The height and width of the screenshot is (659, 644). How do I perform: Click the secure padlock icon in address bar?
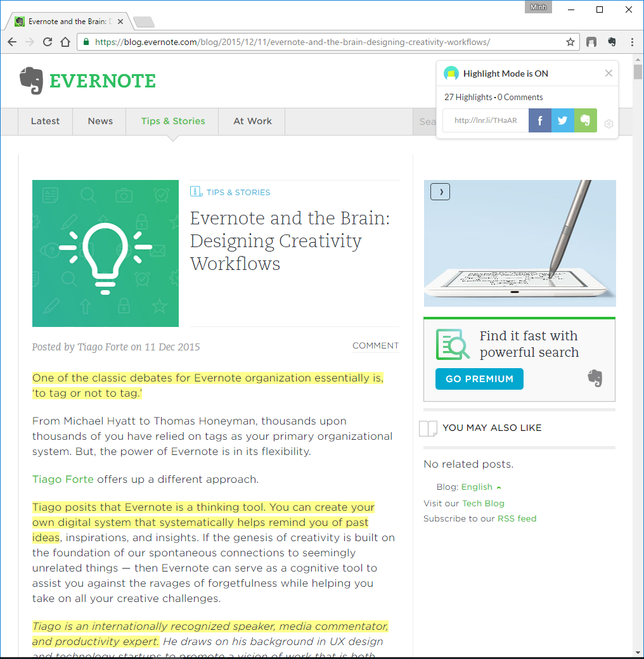[86, 42]
